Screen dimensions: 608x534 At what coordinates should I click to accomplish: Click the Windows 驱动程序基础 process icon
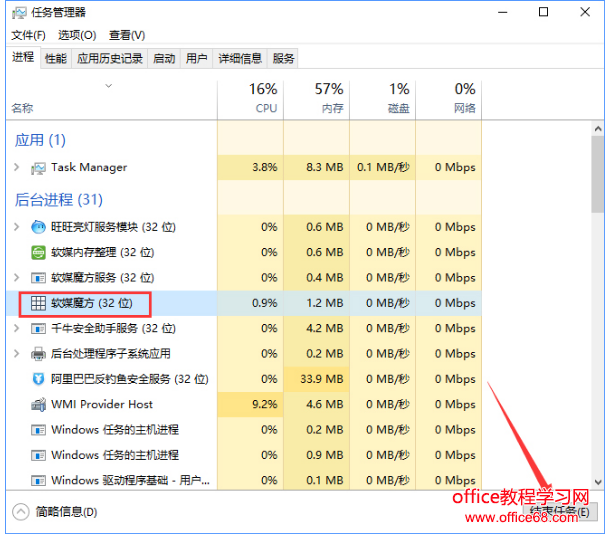coord(38,481)
